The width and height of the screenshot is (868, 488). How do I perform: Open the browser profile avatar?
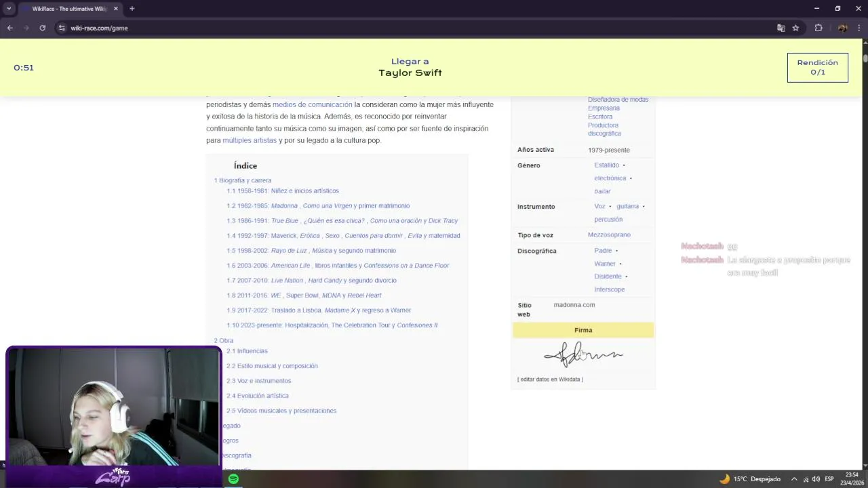tap(842, 28)
